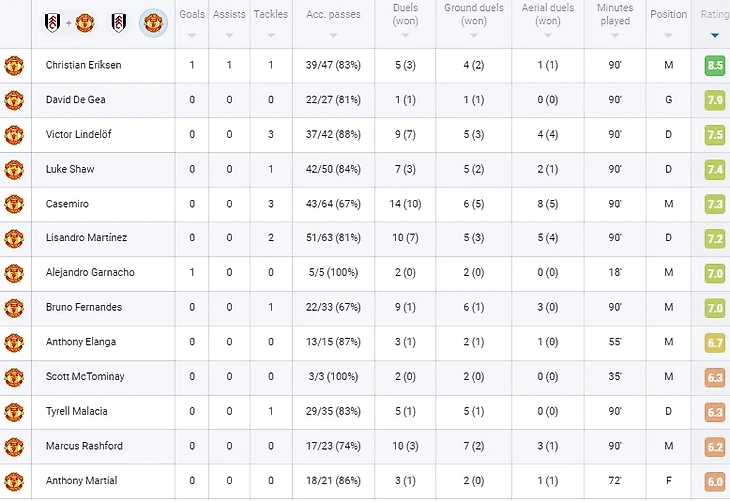
Task: Click the Minutes played column header
Action: (615, 15)
